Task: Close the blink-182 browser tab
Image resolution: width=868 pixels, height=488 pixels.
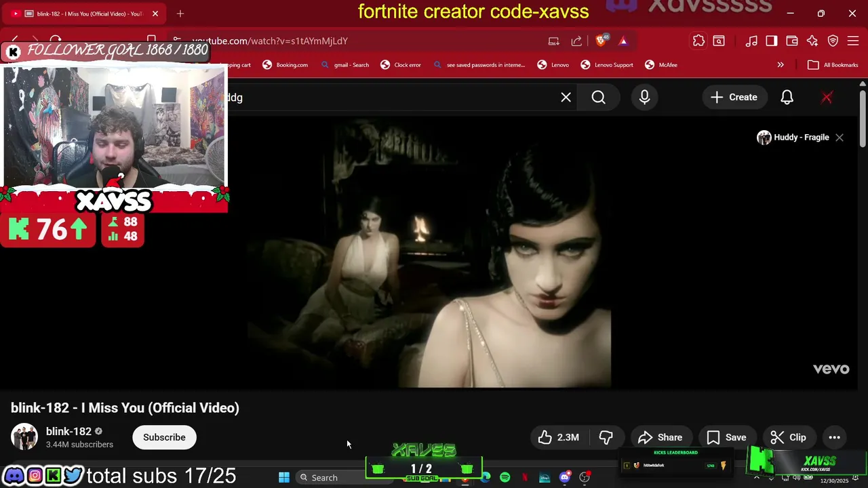Action: pos(155,14)
